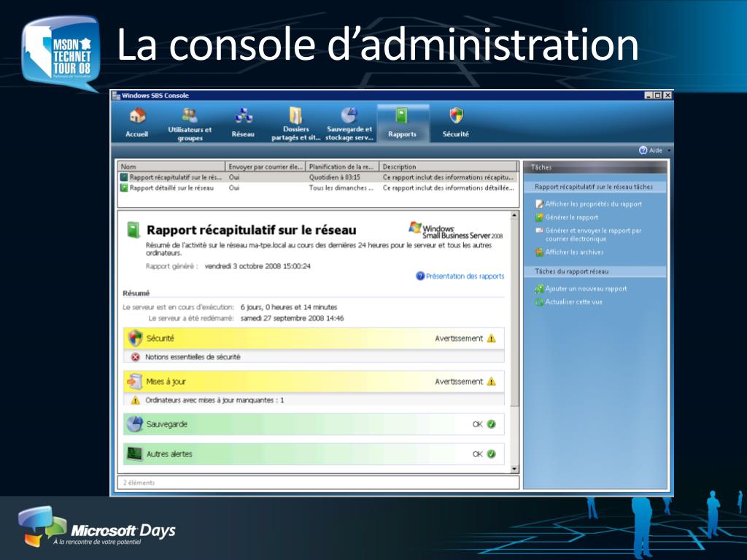The height and width of the screenshot is (560, 747).
Task: Switch to the Sécurité tab label
Action: (456, 134)
